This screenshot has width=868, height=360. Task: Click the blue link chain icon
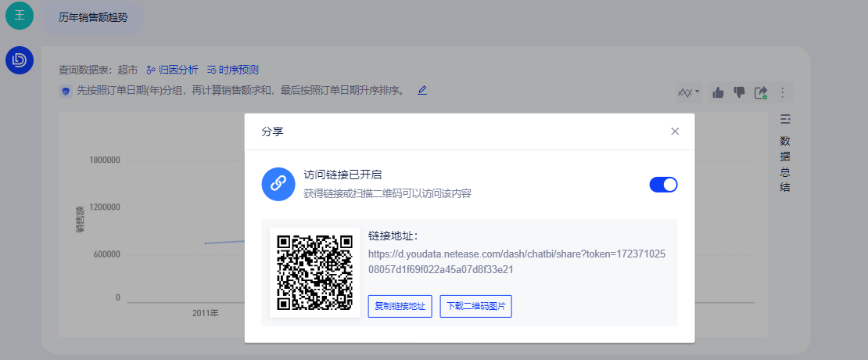(278, 185)
